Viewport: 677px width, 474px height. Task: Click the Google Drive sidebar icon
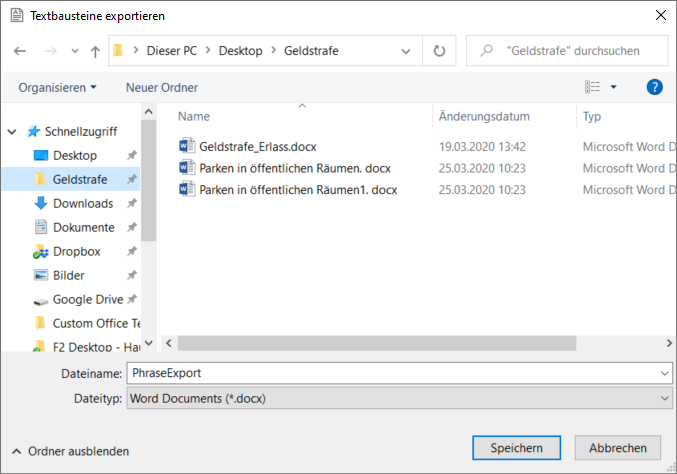[x=41, y=299]
